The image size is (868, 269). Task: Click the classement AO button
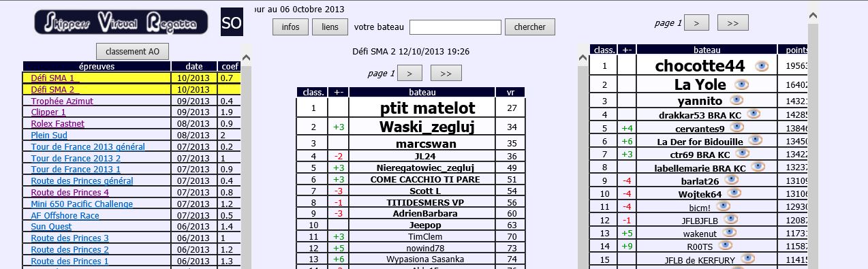[x=132, y=51]
